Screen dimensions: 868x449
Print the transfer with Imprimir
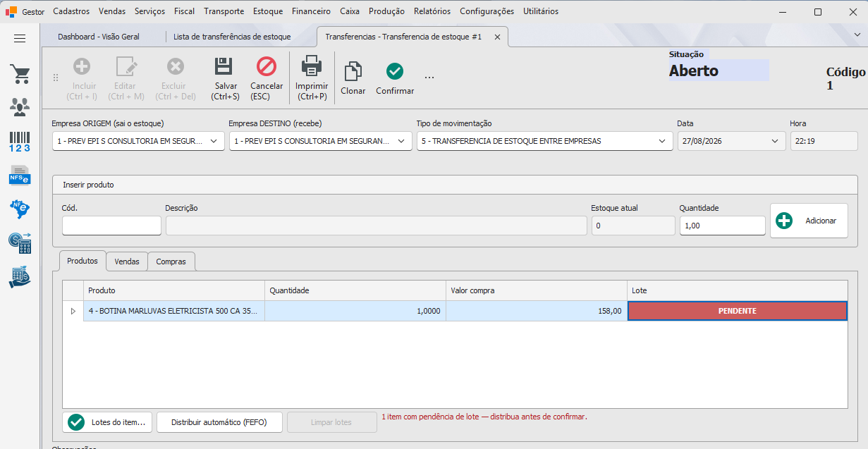point(312,79)
